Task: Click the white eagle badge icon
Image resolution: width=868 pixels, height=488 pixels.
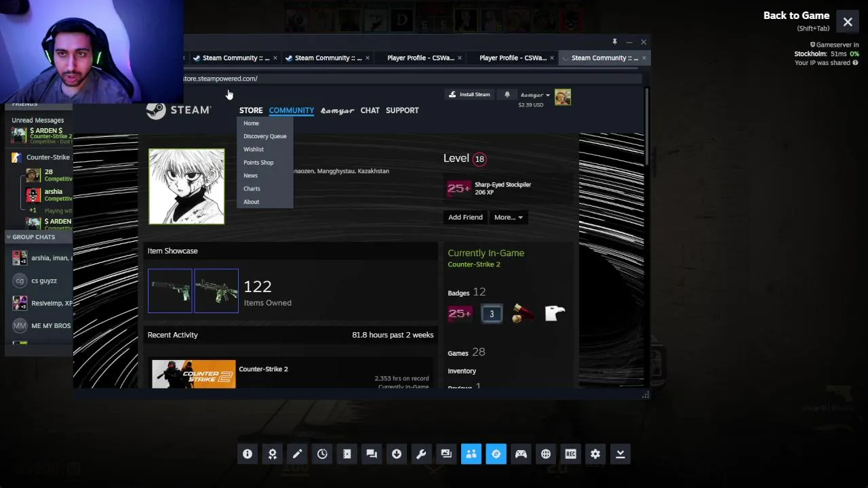Action: click(x=555, y=313)
